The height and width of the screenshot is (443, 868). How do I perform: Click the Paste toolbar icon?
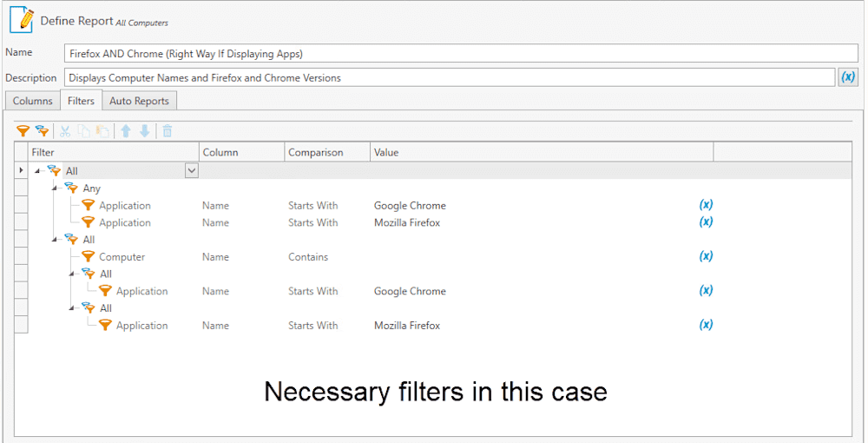point(102,130)
